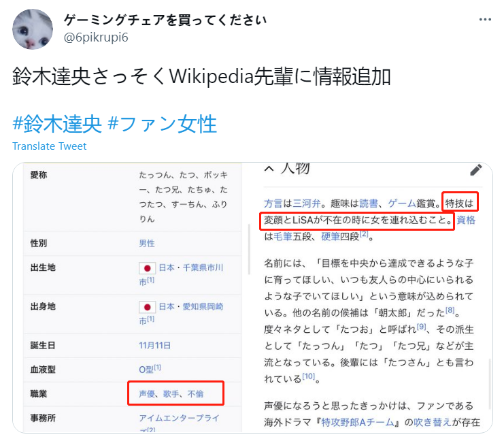Open the 11月11日 birthday link
This screenshot has width=504, height=439.
154,345
